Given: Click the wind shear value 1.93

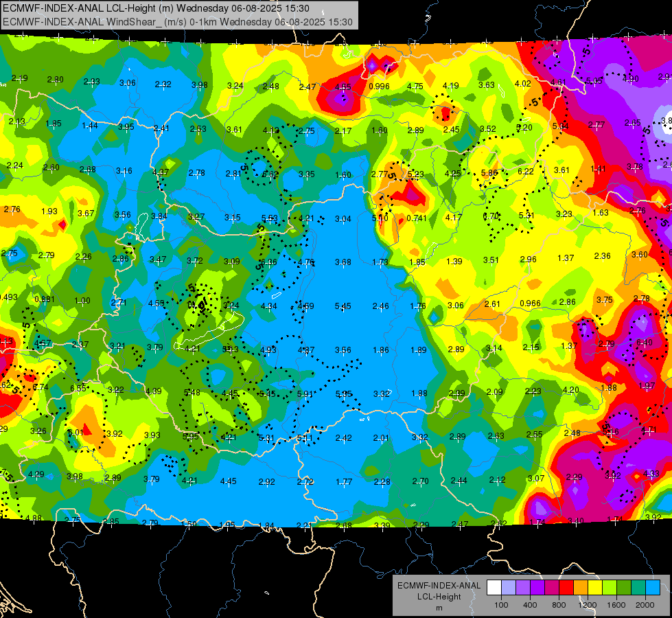Looking at the screenshot, I should tap(49, 211).
